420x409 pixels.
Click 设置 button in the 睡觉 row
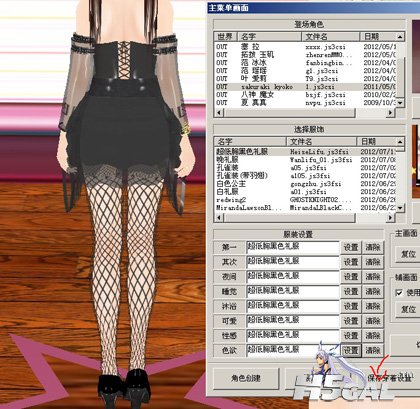(x=351, y=292)
